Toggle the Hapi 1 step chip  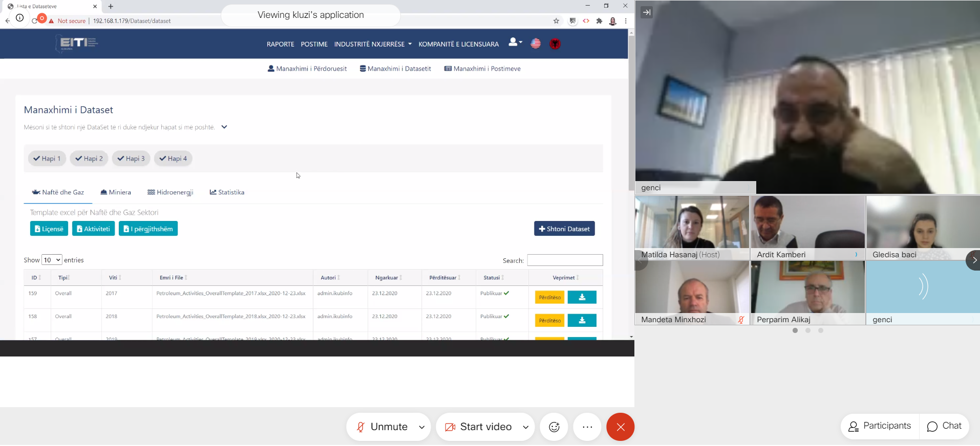47,159
